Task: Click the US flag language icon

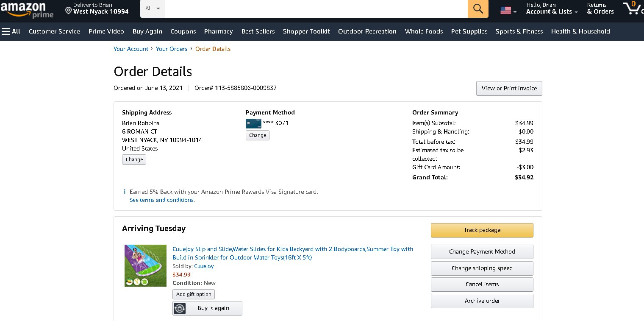Action: coord(506,10)
